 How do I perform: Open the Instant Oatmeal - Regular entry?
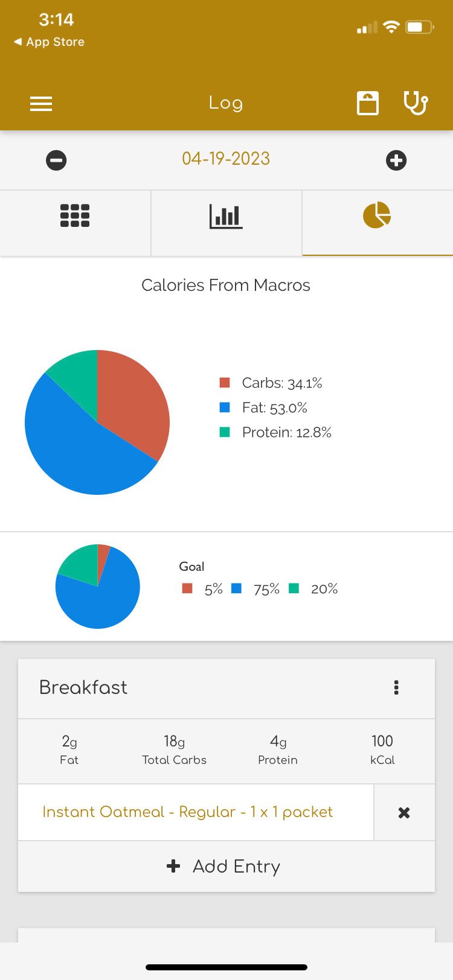coord(187,812)
